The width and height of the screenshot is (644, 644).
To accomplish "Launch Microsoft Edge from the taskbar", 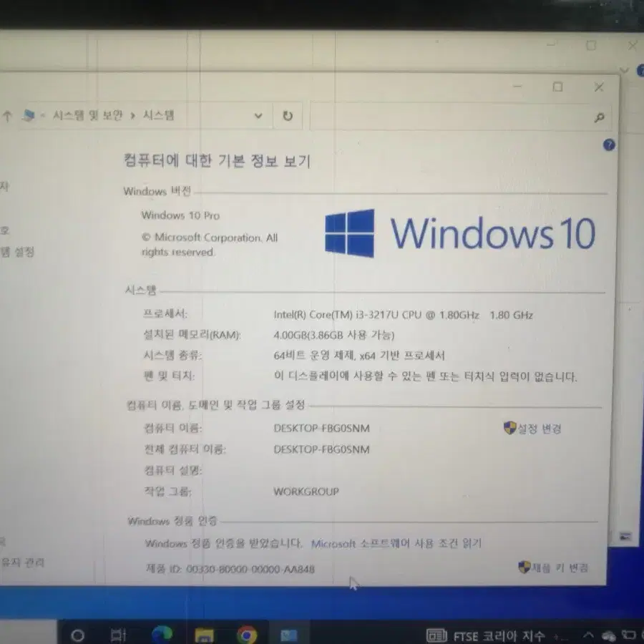I will click(x=162, y=635).
